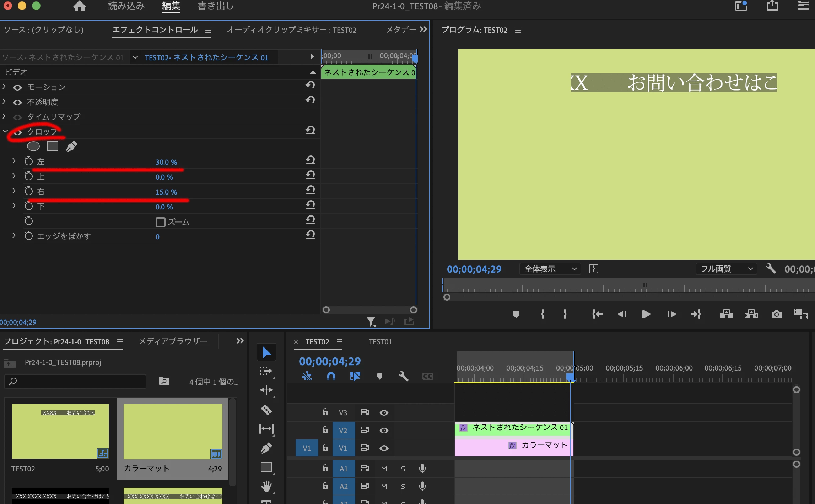Click Add Marker in program monitor
815x504 pixels.
pos(516,314)
